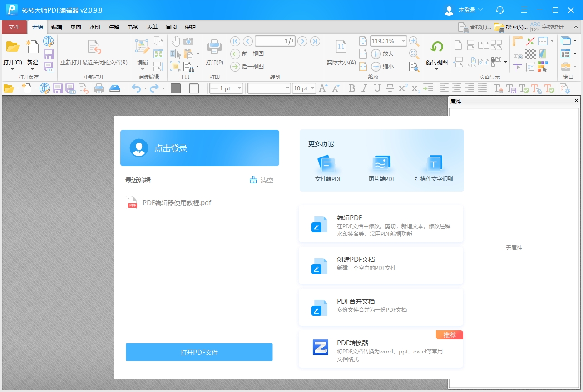
Task: Go to the first page arrow
Action: click(x=235, y=41)
